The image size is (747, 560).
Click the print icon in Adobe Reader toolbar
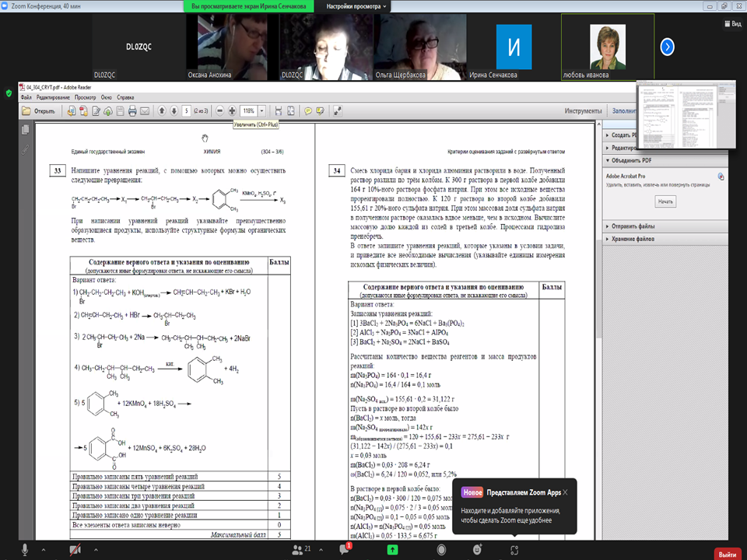(x=132, y=111)
